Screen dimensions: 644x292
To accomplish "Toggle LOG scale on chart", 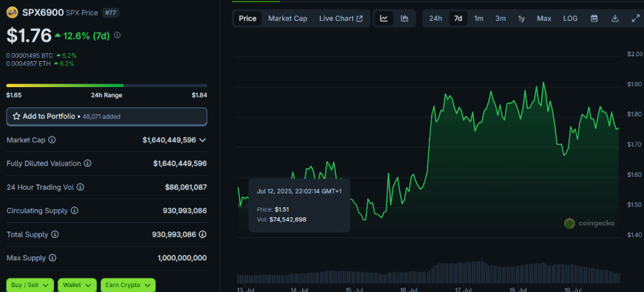I will pyautogui.click(x=570, y=19).
